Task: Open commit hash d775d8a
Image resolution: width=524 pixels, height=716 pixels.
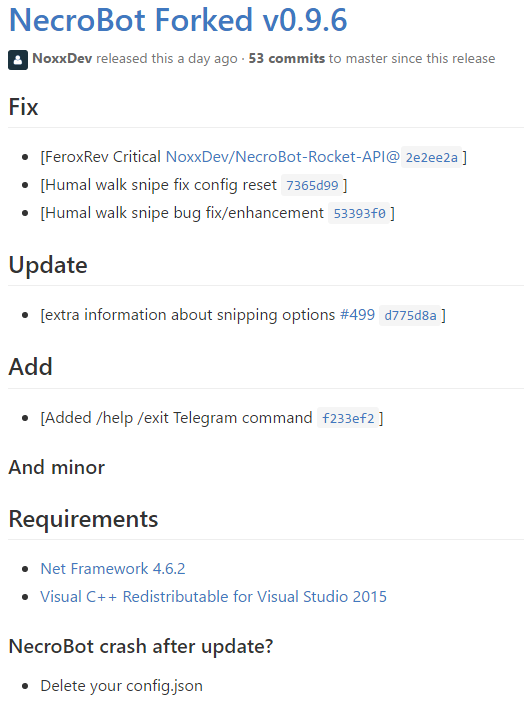Action: click(410, 316)
